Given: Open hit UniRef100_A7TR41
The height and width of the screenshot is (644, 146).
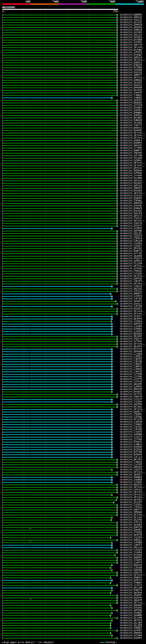Looking at the screenshot, I should 131,342.
